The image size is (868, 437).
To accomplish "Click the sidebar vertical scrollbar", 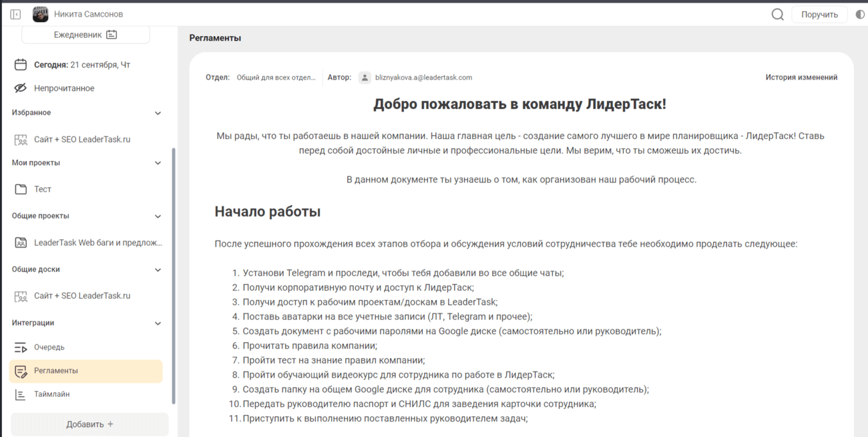I will coord(174,275).
